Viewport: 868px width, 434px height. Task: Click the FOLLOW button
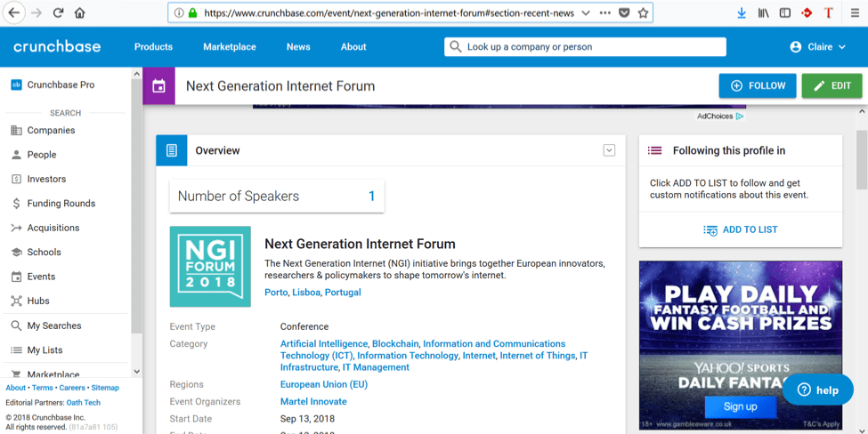pos(758,85)
